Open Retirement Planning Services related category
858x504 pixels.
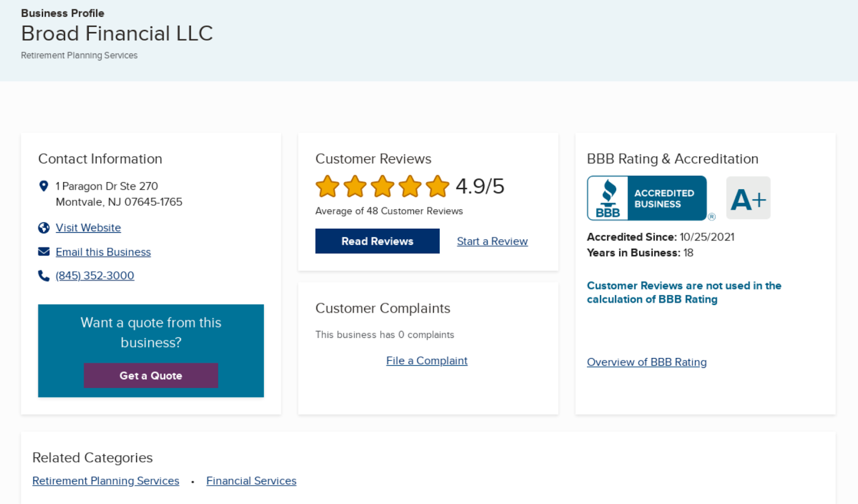click(x=106, y=481)
